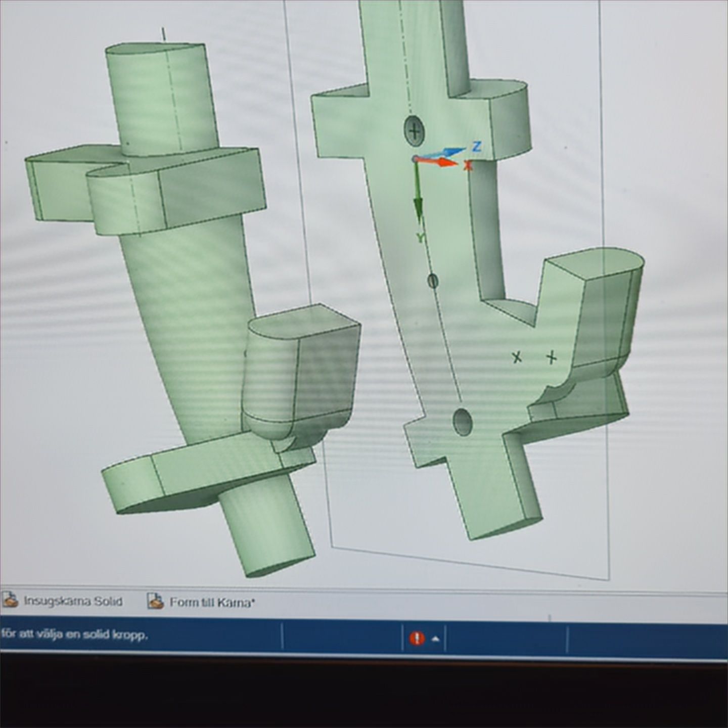Click the status prompt about selecting a solid body

[75, 634]
